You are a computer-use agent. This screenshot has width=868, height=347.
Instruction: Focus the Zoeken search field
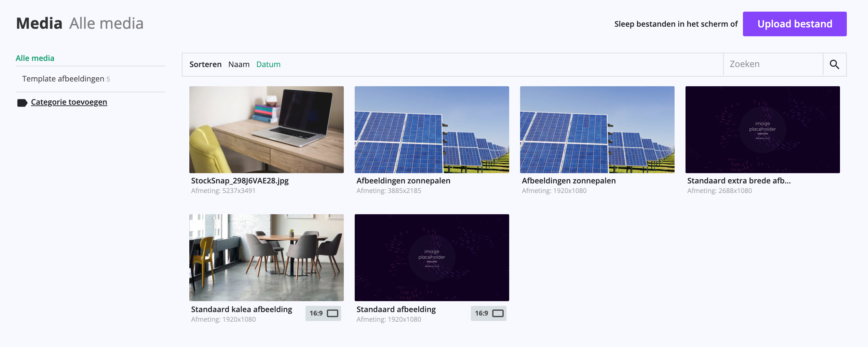pos(772,64)
